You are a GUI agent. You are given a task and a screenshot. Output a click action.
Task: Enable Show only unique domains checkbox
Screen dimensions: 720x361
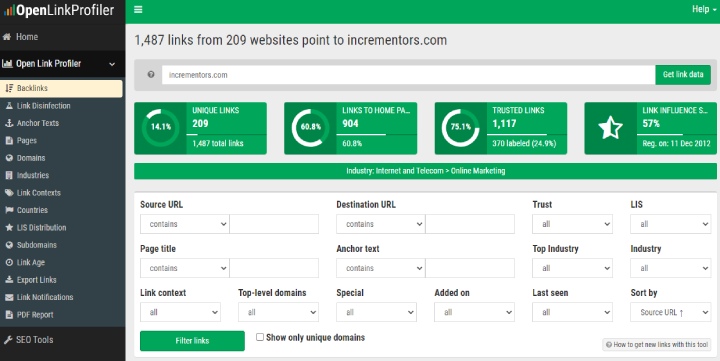(x=260, y=337)
